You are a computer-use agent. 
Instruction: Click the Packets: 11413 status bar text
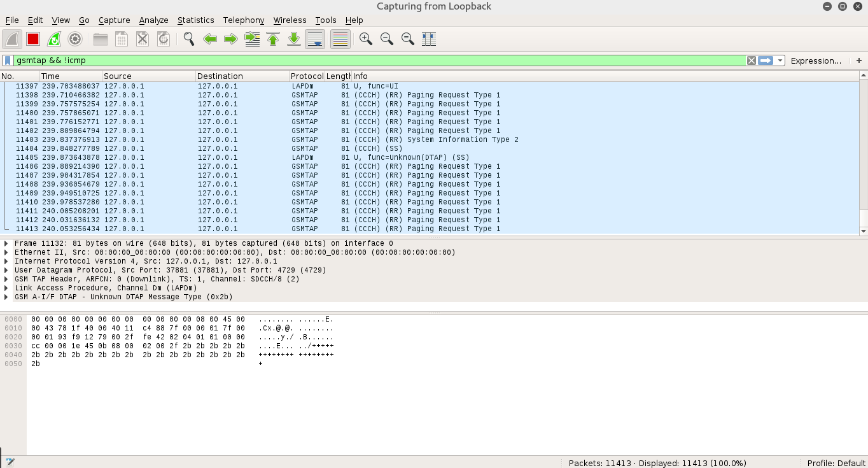tap(657, 463)
